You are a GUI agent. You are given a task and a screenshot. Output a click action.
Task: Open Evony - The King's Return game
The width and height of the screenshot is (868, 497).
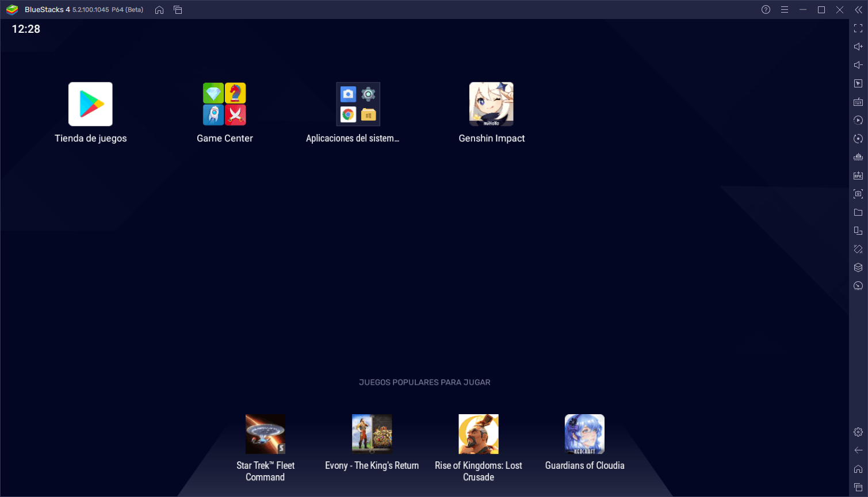point(372,434)
